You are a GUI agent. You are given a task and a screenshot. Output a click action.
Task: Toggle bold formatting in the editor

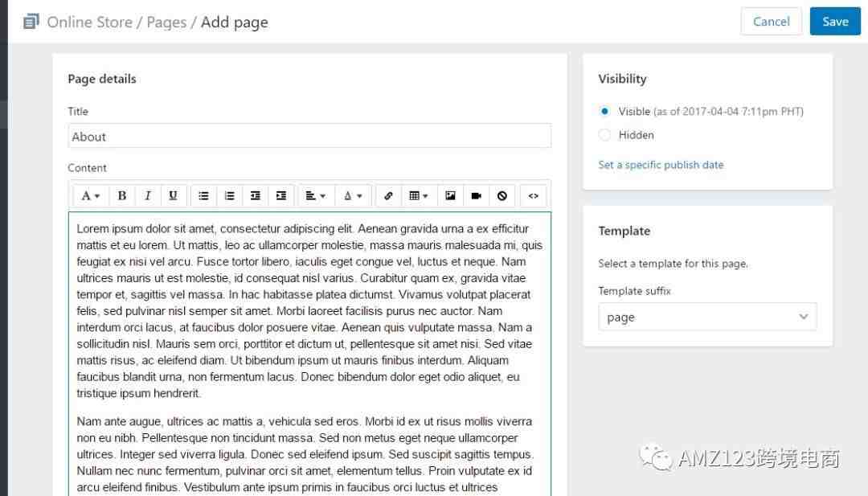click(122, 196)
